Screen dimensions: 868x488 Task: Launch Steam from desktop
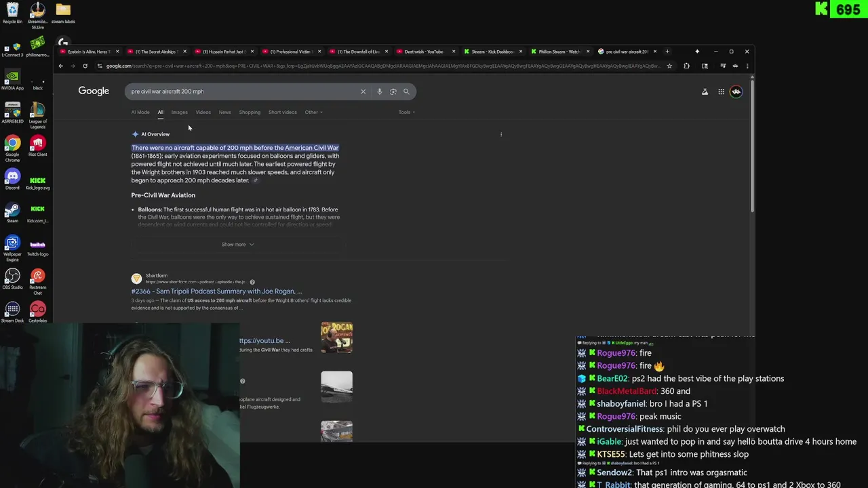click(12, 212)
